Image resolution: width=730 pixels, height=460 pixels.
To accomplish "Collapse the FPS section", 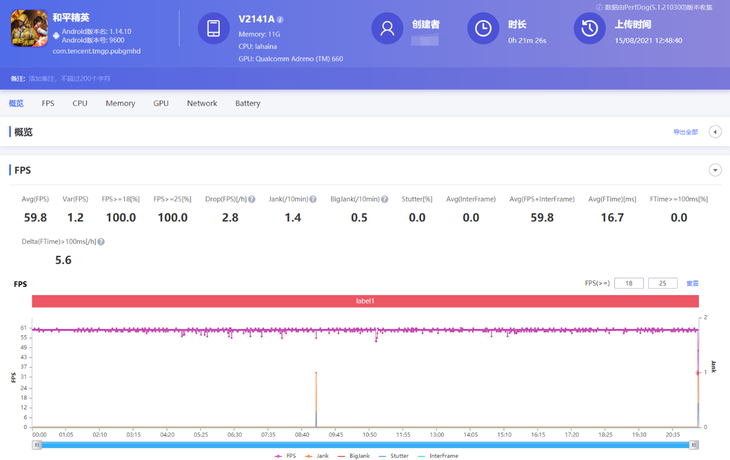I will pos(715,170).
